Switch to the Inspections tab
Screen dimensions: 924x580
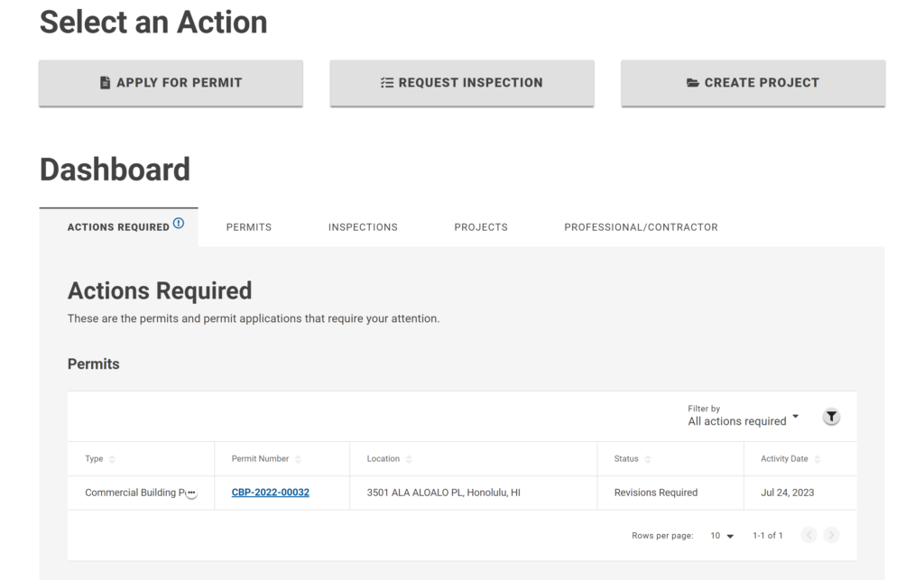[363, 227]
